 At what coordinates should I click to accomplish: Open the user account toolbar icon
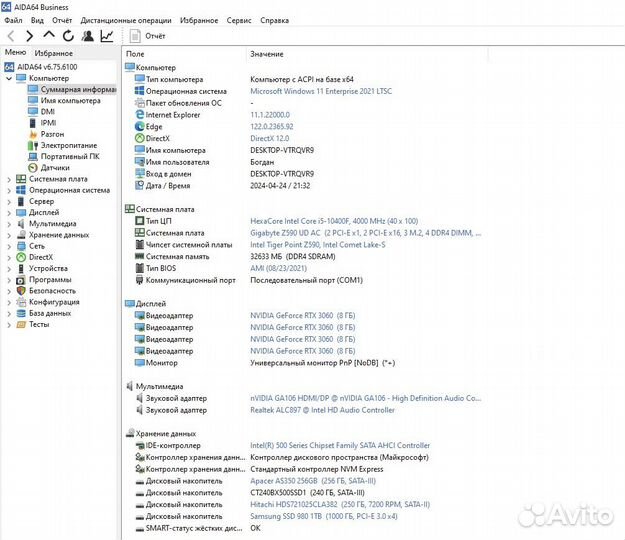[87, 35]
